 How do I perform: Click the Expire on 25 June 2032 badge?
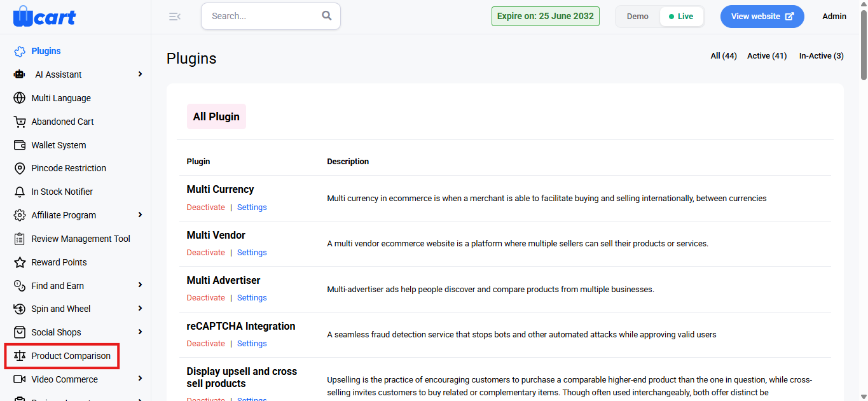tap(546, 16)
